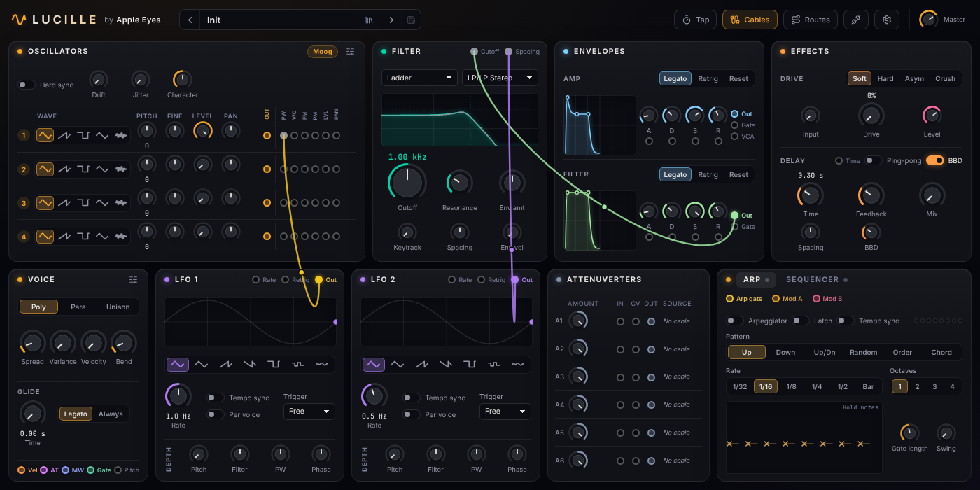Set arp pattern to Random
Image resolution: width=980 pixels, height=490 pixels.
pyautogui.click(x=863, y=352)
